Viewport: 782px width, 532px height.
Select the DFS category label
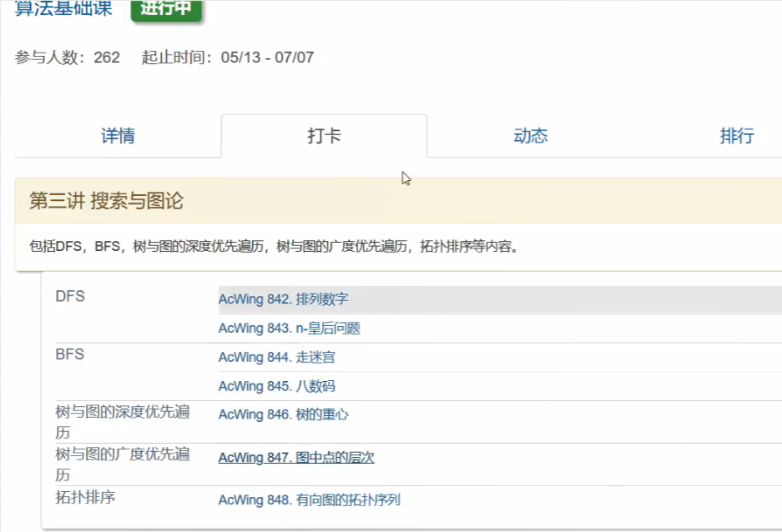click(x=70, y=297)
